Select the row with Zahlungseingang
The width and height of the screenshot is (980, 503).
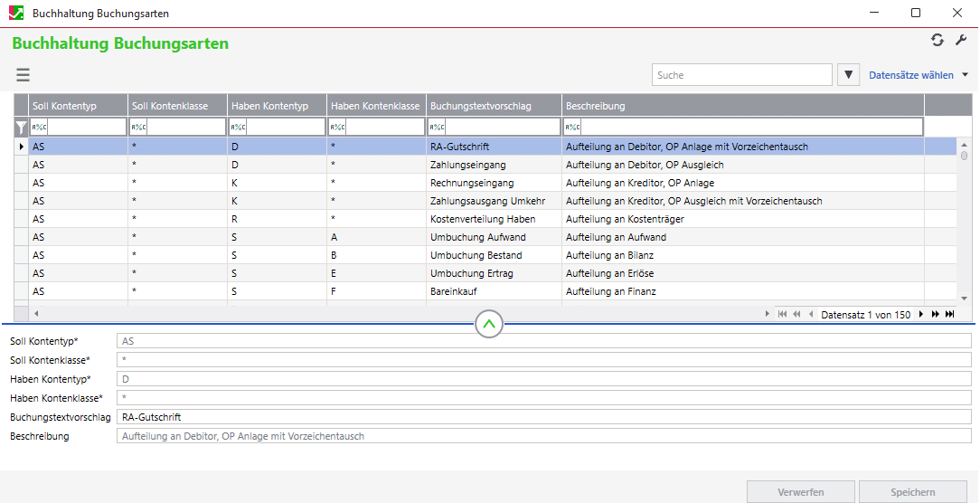coord(485,165)
